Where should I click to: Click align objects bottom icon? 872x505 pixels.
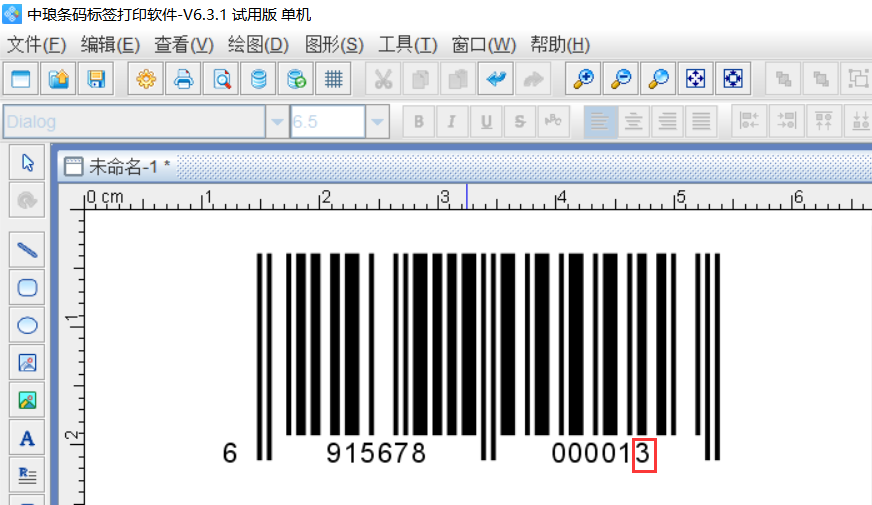click(860, 121)
